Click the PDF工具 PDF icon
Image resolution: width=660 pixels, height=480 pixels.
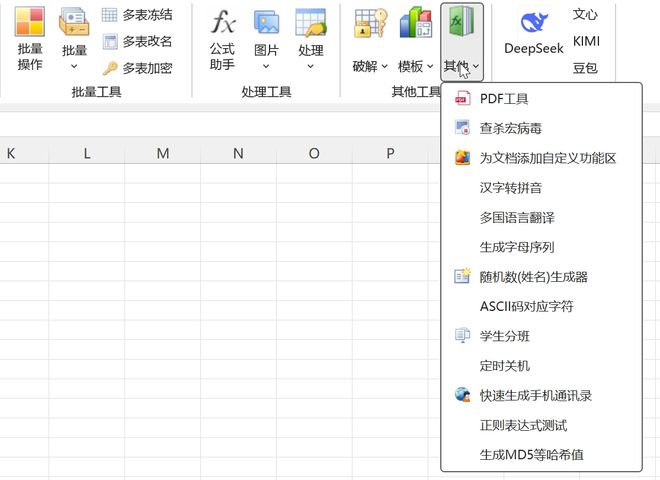coord(463,99)
